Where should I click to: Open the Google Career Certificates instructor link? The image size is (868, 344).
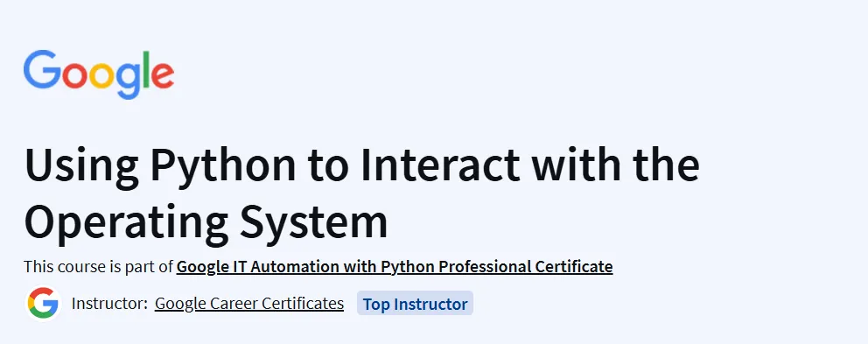click(x=249, y=304)
